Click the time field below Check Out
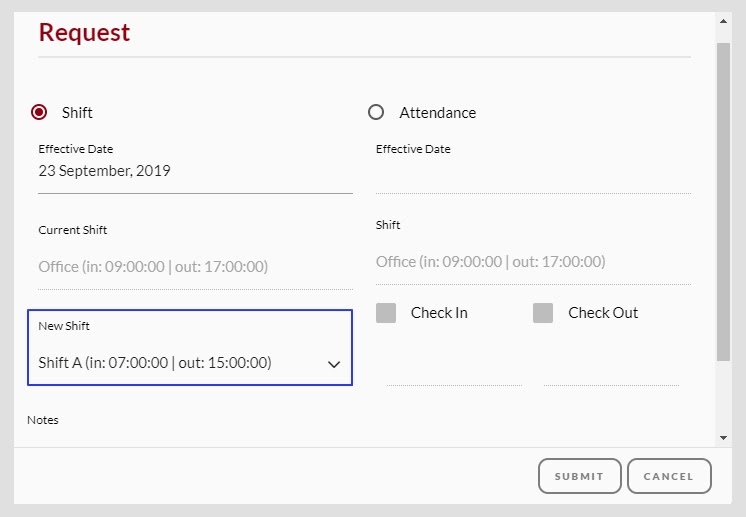This screenshot has height=517, width=746. [x=611, y=370]
